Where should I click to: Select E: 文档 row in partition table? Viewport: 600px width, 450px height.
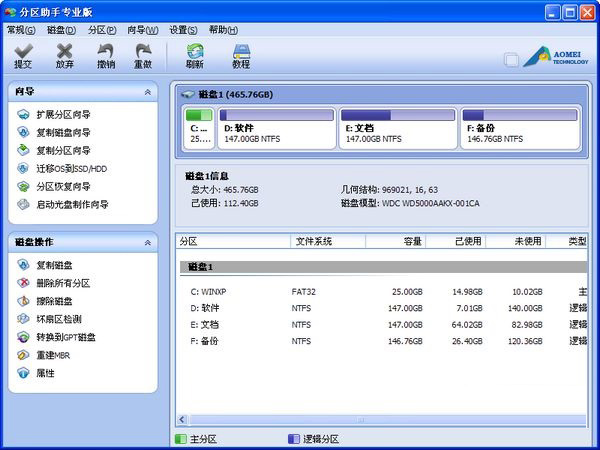click(383, 325)
